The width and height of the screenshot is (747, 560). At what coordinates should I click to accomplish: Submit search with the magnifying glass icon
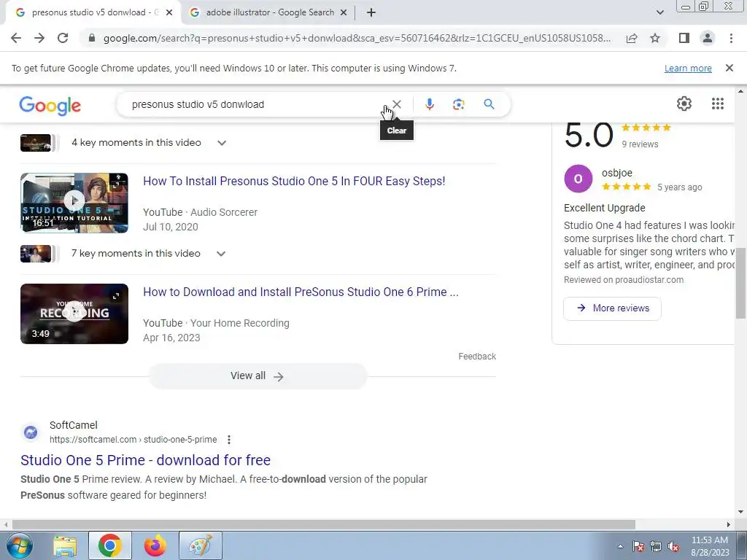pos(489,104)
